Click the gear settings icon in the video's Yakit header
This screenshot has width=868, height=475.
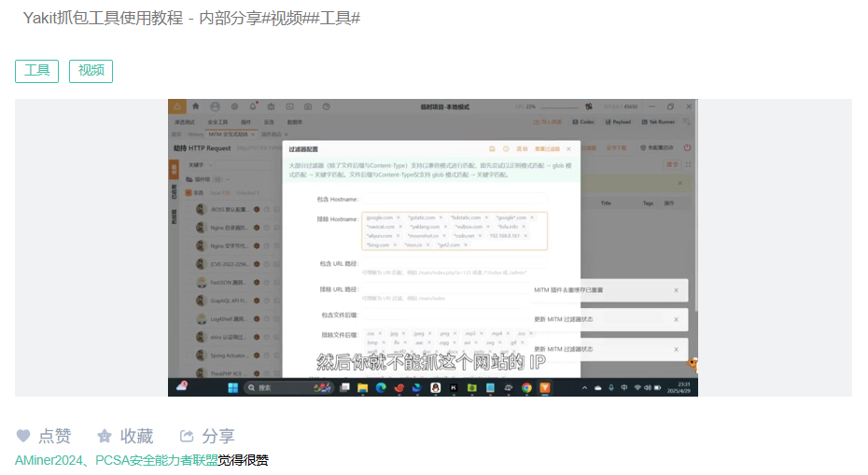(234, 106)
